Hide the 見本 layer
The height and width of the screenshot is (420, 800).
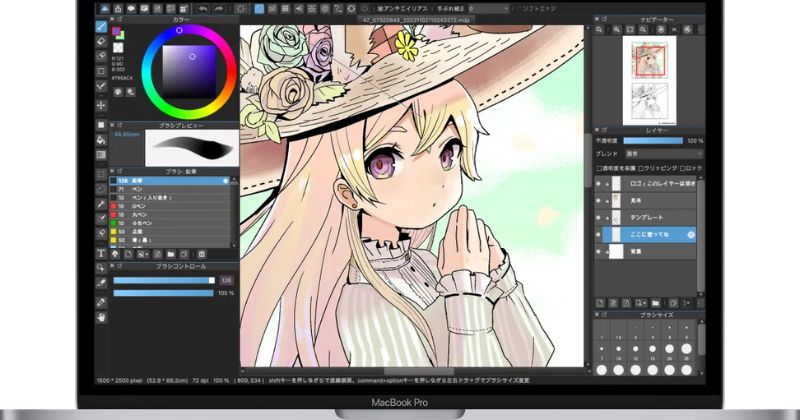pyautogui.click(x=598, y=201)
